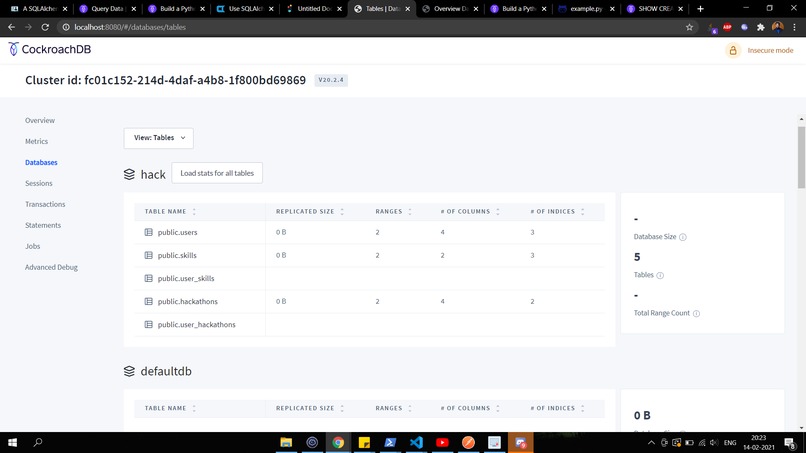Click table icon beside public.skills
The height and width of the screenshot is (453, 806).
pyautogui.click(x=149, y=256)
